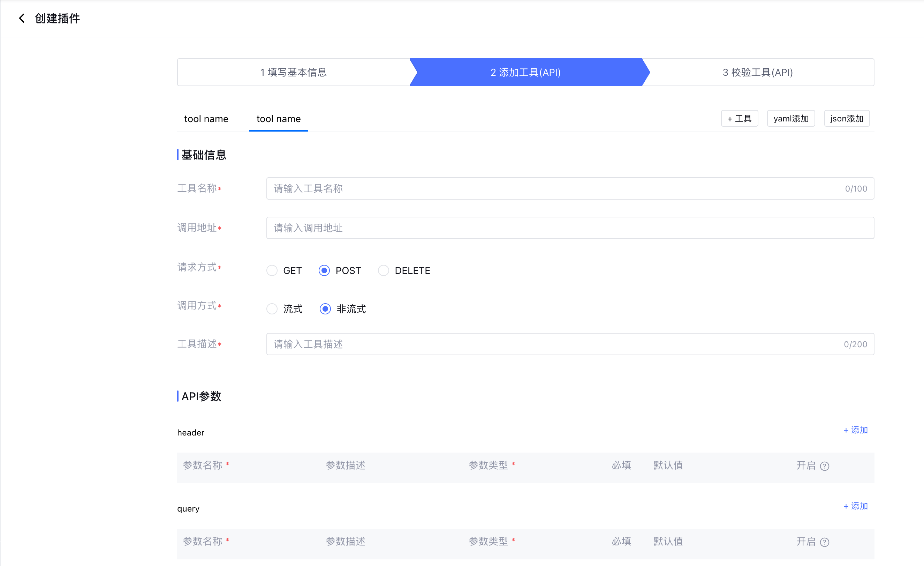The height and width of the screenshot is (566, 924).
Task: Select the GET request method
Action: (272, 270)
